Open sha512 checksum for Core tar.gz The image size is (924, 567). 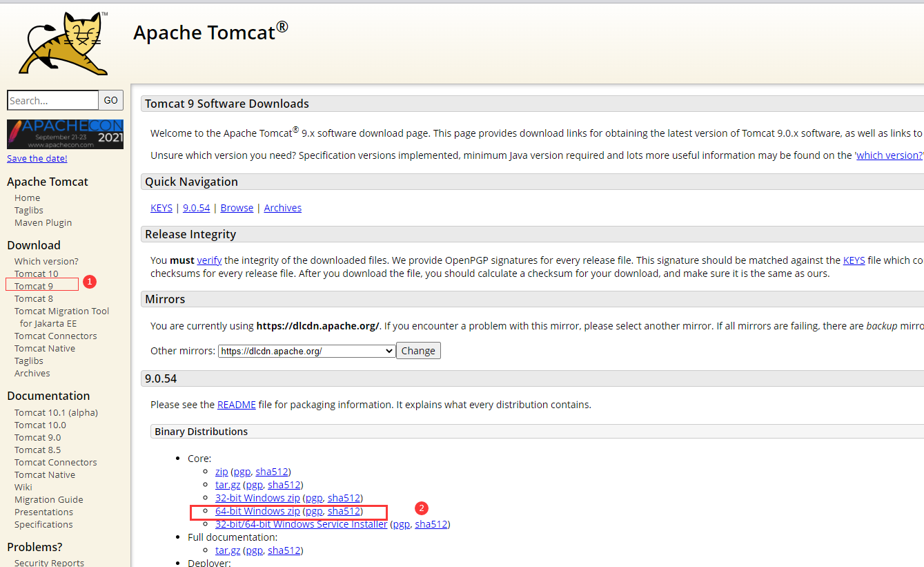point(285,485)
